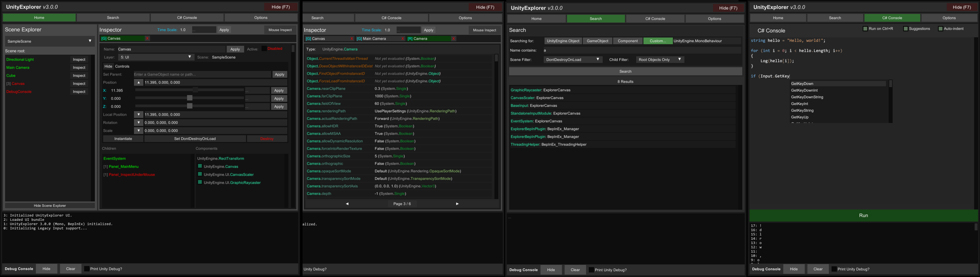Select [G] Canvas tab in Camera inspector window

[x=327, y=39]
